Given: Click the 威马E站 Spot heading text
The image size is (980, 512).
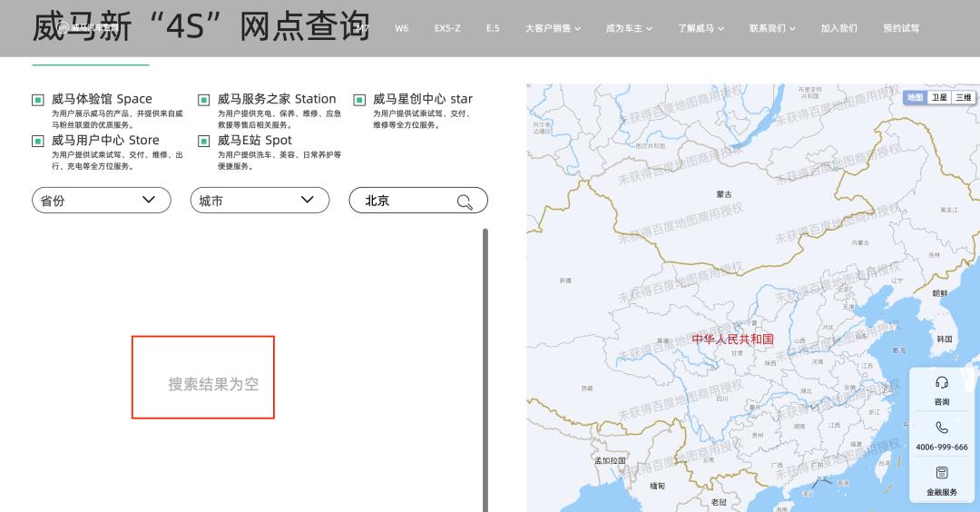Looking at the screenshot, I should 254,140.
